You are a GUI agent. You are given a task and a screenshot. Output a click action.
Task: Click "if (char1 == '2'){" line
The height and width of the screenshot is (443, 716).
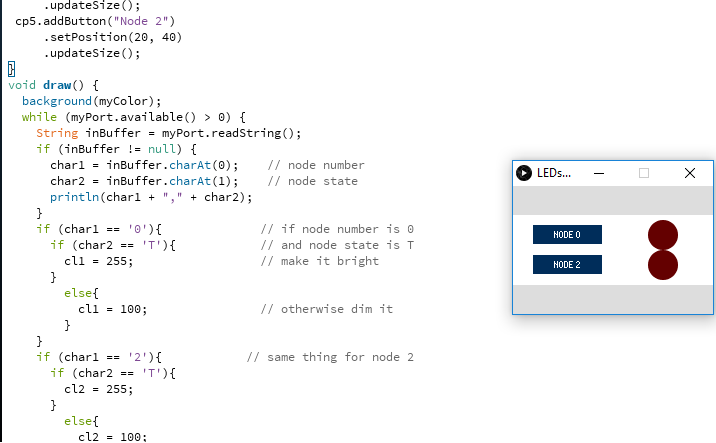coord(99,357)
